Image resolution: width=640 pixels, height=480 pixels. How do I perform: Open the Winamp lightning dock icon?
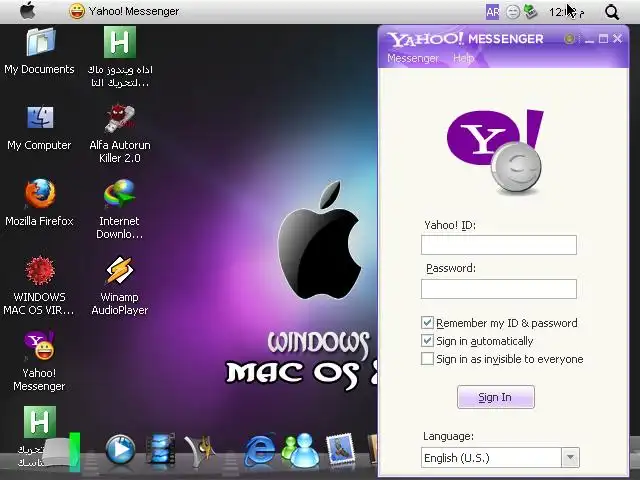click(200, 451)
